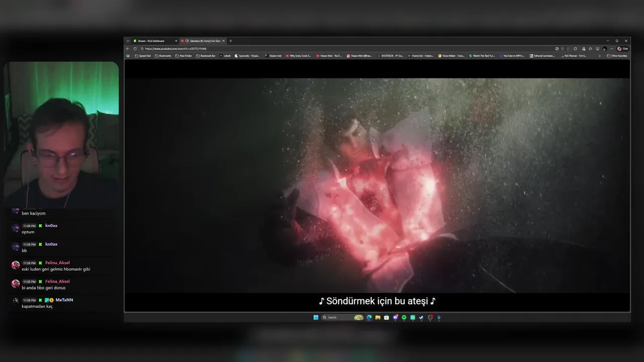Click the playing YouTube video frame
Screen dimensions: 644x362
pyautogui.click(x=377, y=186)
